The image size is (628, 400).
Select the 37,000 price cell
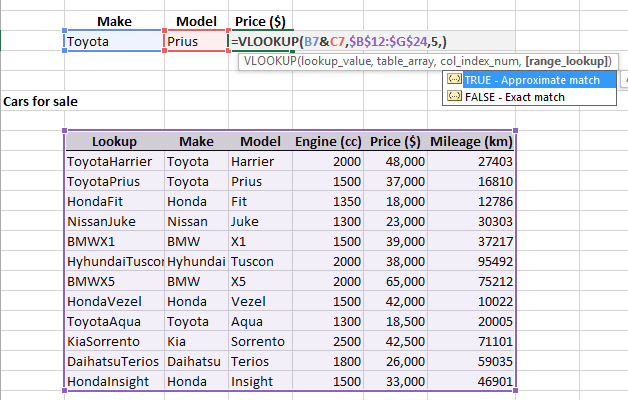pyautogui.click(x=395, y=181)
